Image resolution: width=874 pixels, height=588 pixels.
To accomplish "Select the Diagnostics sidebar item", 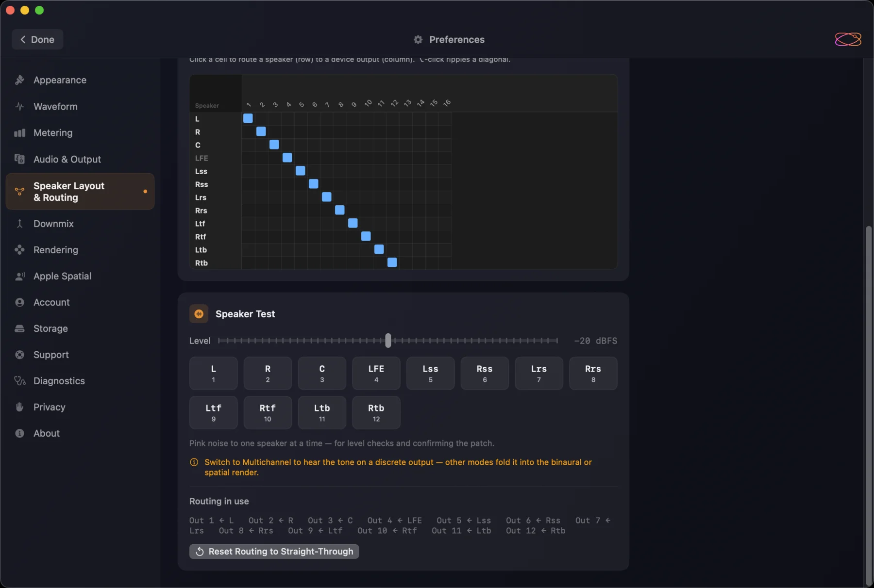I will tap(80, 381).
